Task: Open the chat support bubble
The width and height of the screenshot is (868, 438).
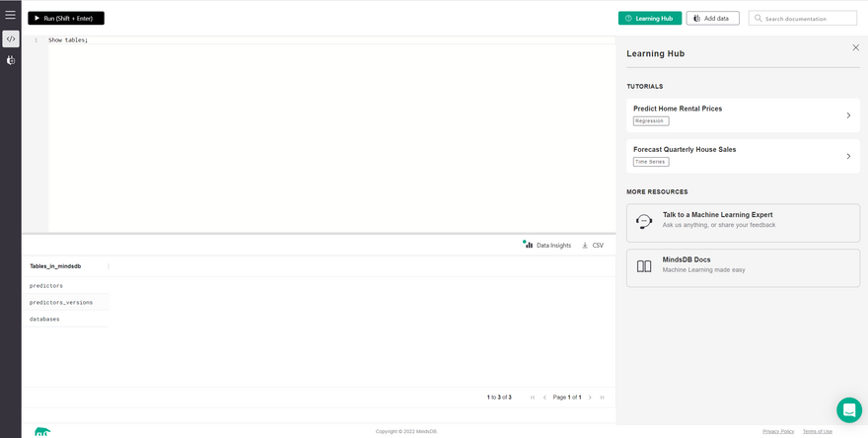Action: [848, 409]
